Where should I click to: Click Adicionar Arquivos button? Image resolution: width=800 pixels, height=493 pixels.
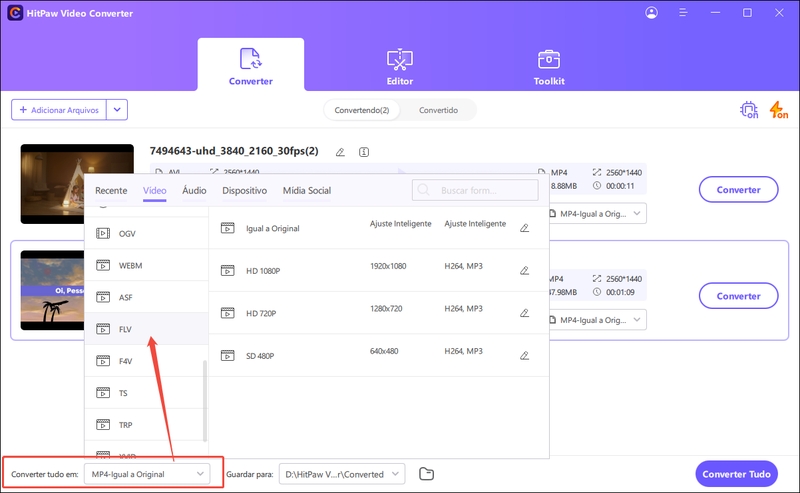(59, 110)
